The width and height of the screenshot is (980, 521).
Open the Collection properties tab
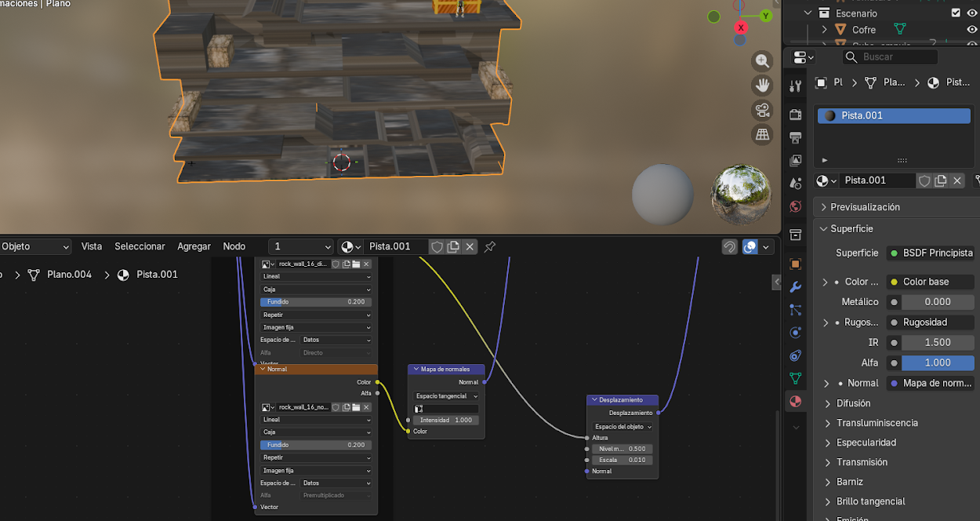pos(796,235)
